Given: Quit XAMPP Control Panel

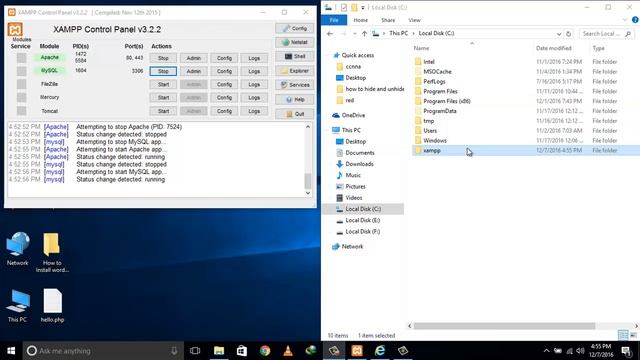Looking at the screenshot, I should point(294,114).
